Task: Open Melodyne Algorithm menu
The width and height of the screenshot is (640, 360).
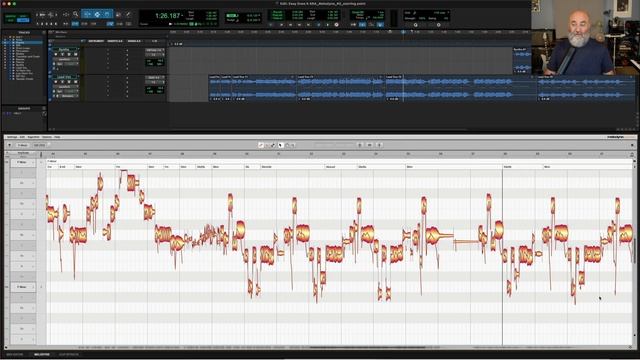Action: (33, 137)
